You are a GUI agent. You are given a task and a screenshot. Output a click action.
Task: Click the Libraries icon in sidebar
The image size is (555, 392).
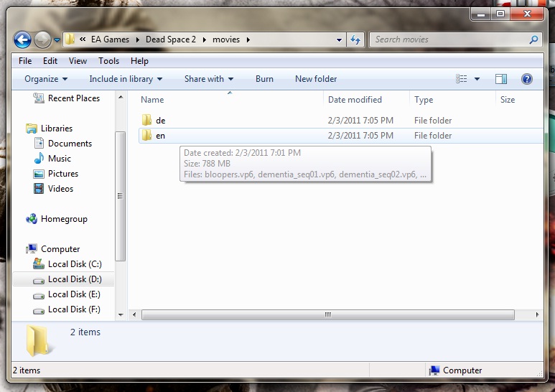tap(32, 129)
